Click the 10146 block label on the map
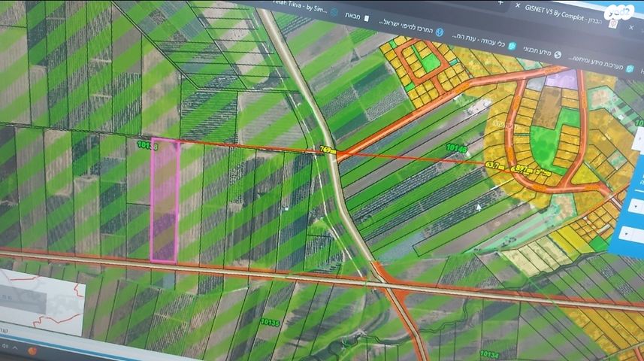This screenshot has height=361, width=644. (x=456, y=148)
